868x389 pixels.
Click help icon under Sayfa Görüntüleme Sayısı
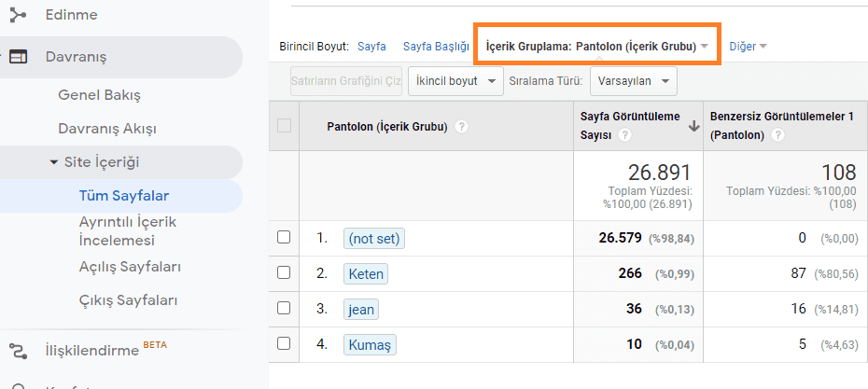625,135
